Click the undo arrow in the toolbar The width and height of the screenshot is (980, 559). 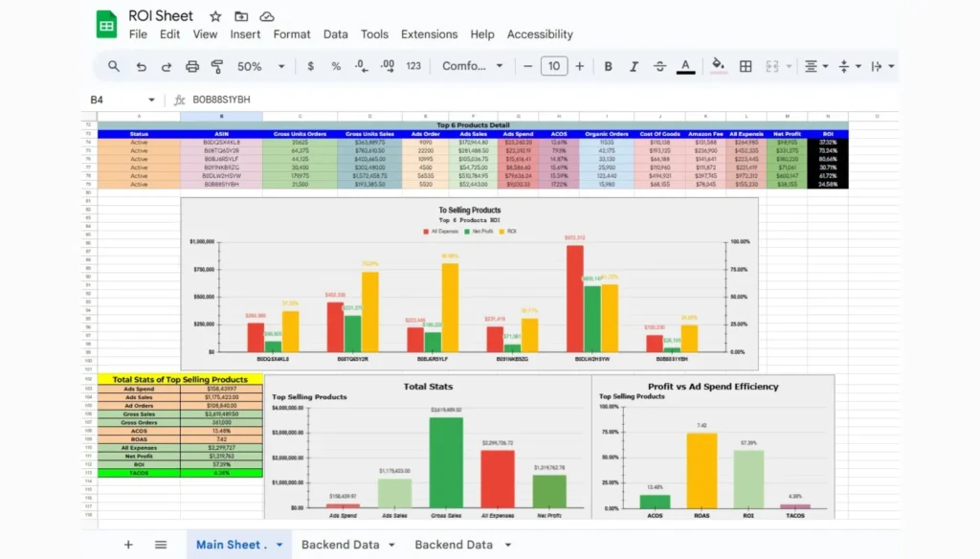point(142,67)
